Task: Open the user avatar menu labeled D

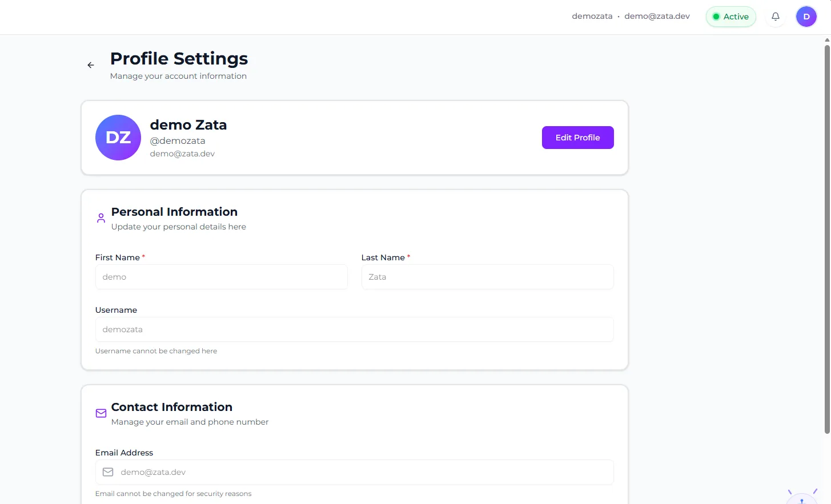Action: [806, 17]
